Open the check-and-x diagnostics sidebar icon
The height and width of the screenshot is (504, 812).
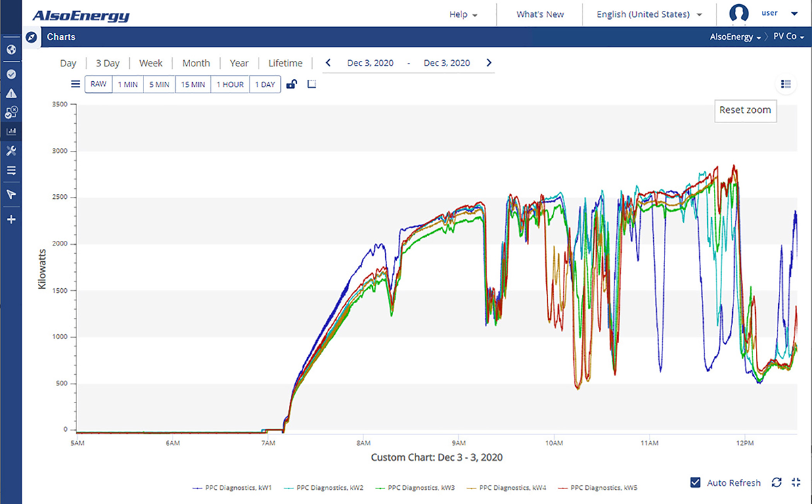[x=11, y=112]
